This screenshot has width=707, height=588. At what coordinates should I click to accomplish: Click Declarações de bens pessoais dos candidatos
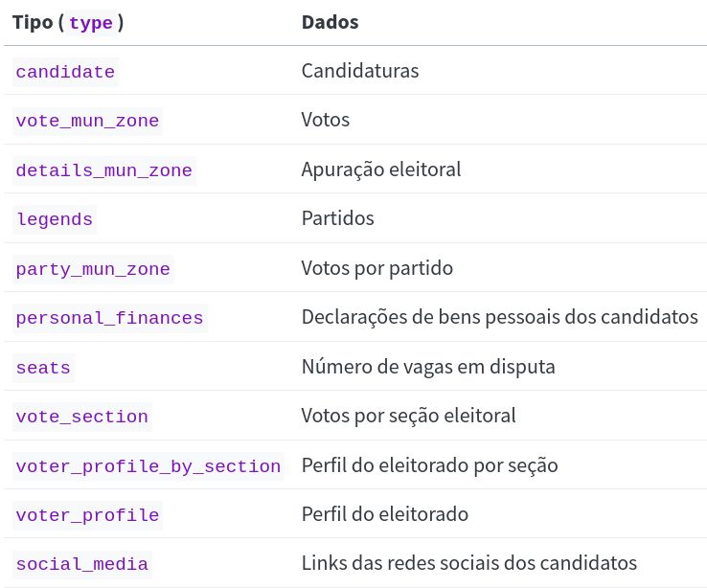click(x=499, y=317)
